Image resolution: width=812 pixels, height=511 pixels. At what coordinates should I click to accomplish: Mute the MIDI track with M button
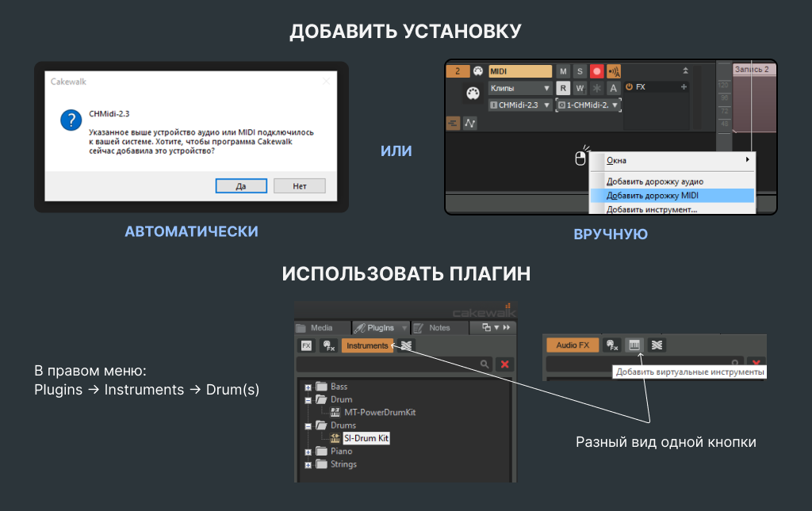[x=563, y=71]
